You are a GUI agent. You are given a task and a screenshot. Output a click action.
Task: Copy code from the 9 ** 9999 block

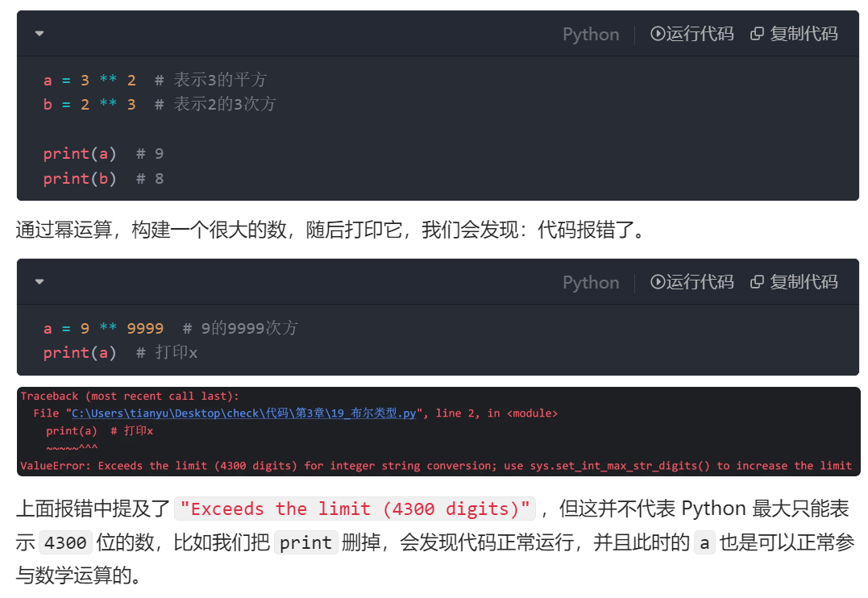pyautogui.click(x=794, y=282)
